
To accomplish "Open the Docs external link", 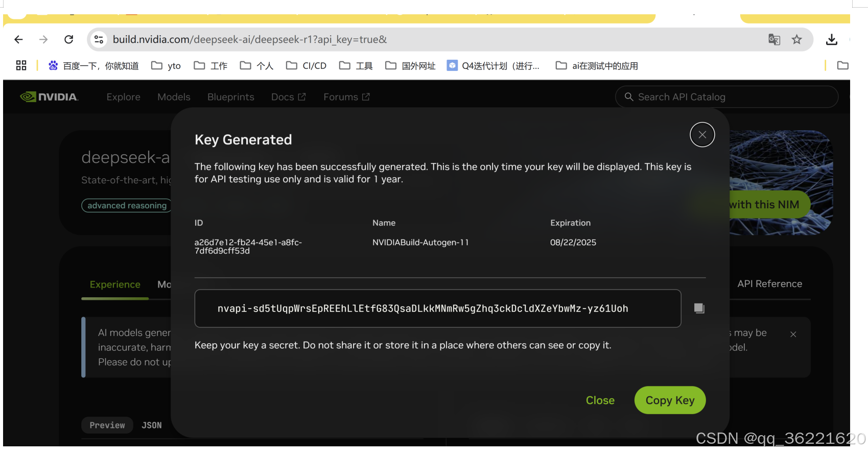I will coord(288,97).
